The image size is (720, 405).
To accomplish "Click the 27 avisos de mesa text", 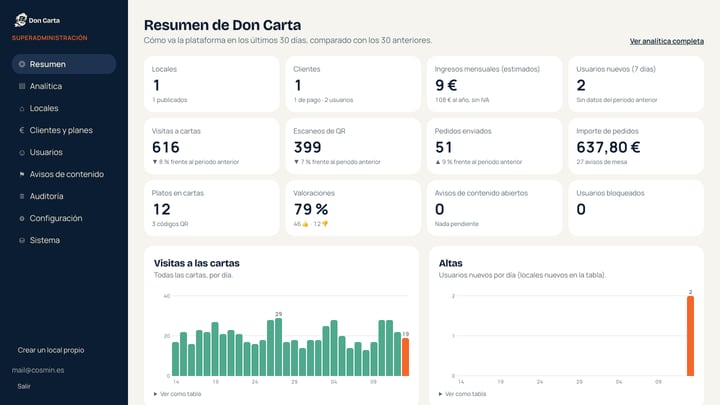I will coord(602,162).
